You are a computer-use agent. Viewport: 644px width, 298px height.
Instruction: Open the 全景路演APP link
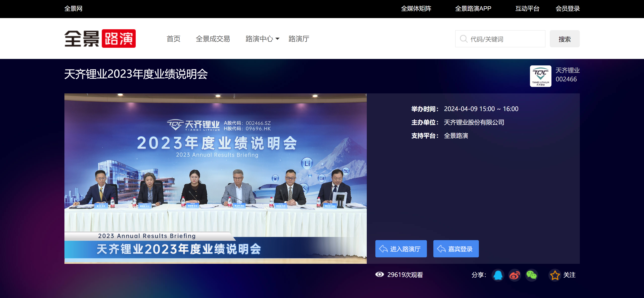(x=473, y=9)
